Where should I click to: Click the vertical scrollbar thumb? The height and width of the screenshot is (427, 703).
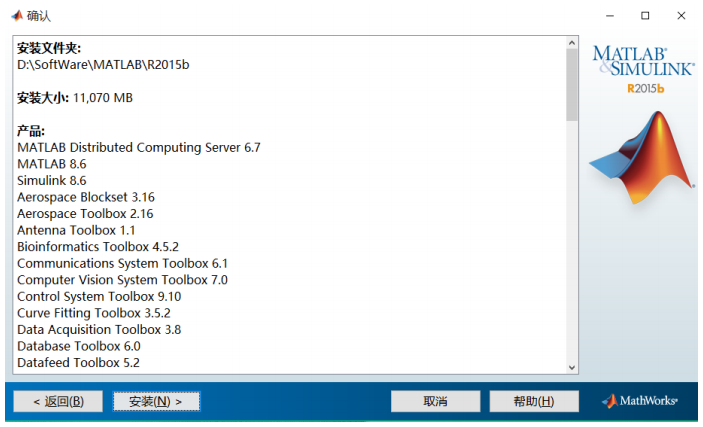pos(572,85)
